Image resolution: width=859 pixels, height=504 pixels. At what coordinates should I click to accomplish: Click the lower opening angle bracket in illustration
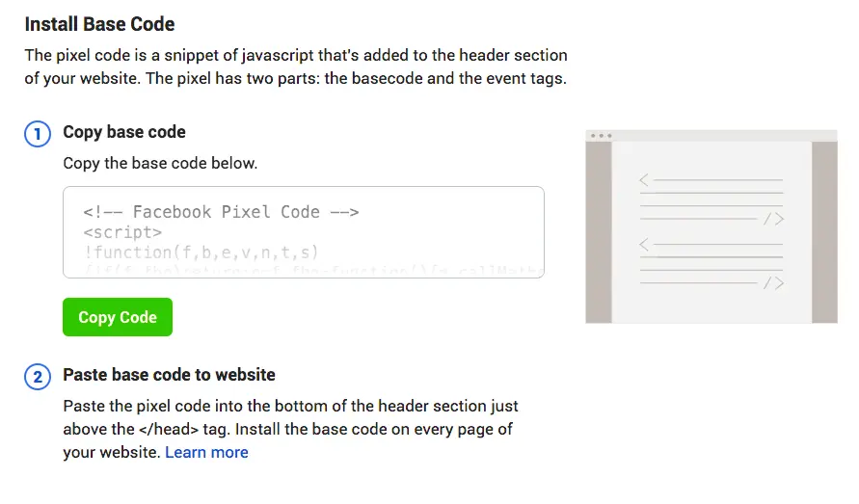(x=645, y=243)
